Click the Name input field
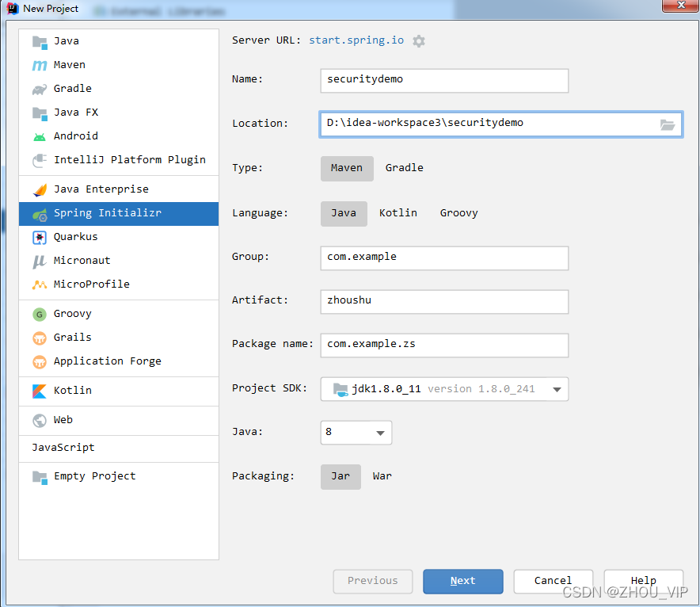Viewport: 700px width, 607px height. pos(444,80)
